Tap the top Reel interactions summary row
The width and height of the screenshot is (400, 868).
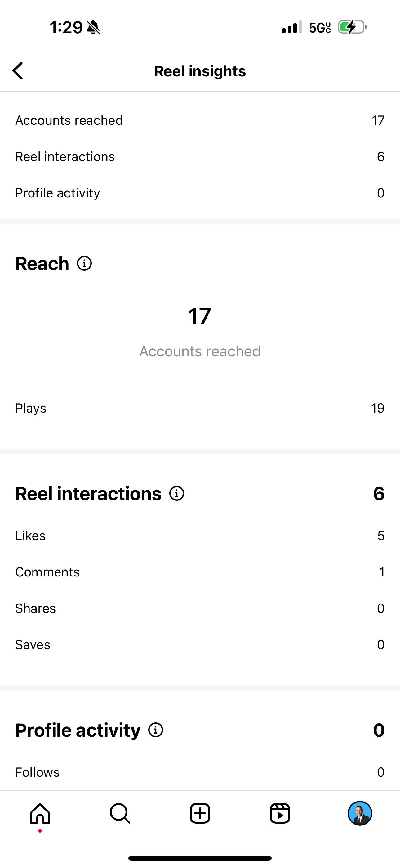(200, 157)
